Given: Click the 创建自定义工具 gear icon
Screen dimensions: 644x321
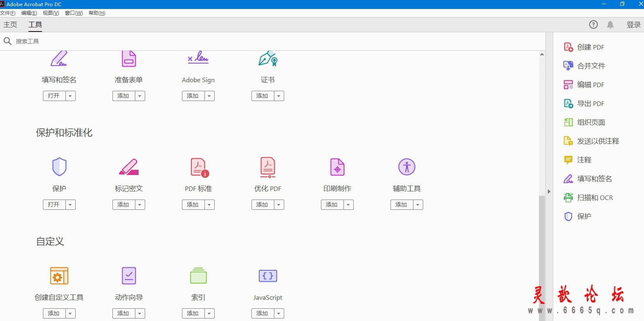Looking at the screenshot, I should [x=59, y=276].
